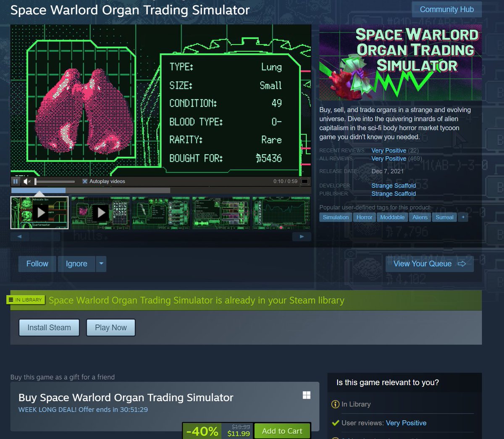Open the third screenshot thumbnail

160,213
